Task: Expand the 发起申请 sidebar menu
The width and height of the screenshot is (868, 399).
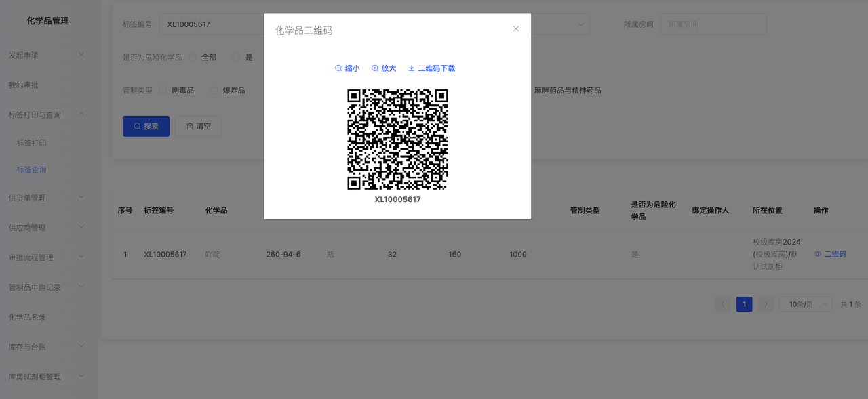Action: (46, 55)
